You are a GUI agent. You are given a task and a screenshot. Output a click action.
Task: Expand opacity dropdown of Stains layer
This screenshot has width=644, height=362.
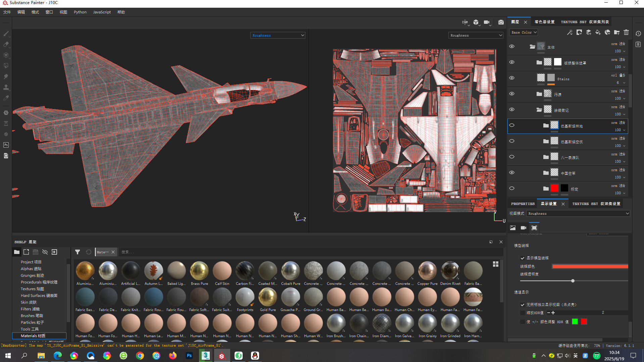(x=624, y=83)
